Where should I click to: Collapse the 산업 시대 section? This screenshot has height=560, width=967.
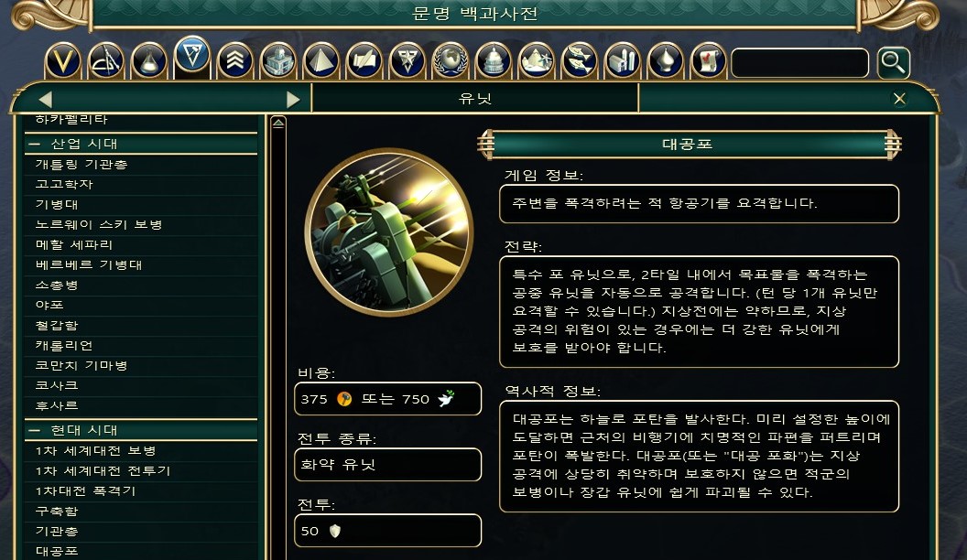coord(35,145)
